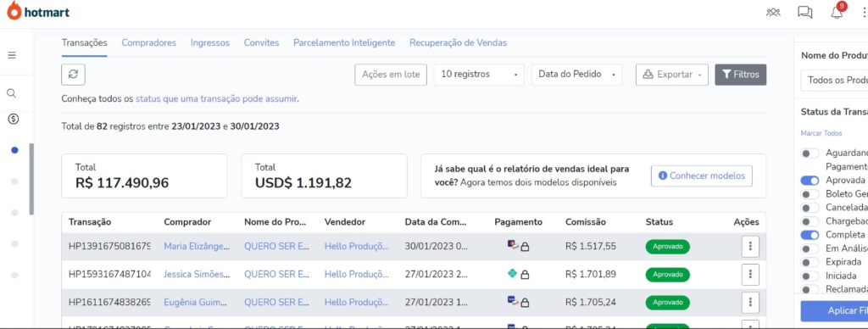Open buyer Maria Elizânge link

[x=197, y=247]
